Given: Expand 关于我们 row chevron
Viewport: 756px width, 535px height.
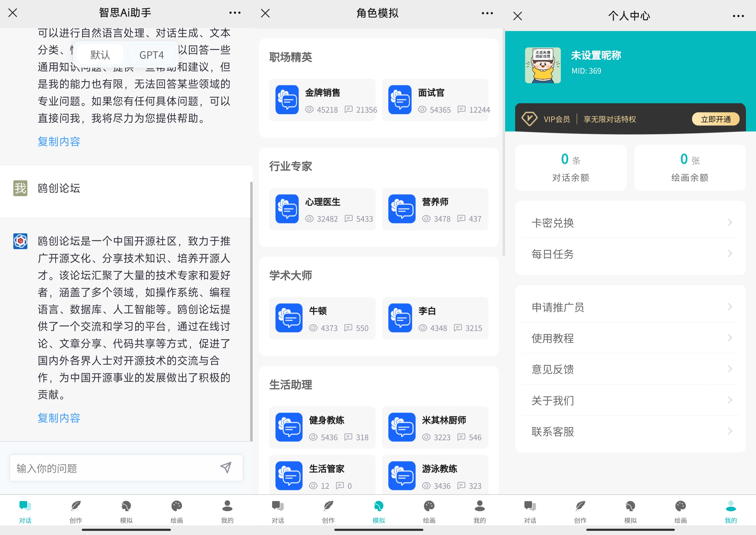Looking at the screenshot, I should (730, 400).
